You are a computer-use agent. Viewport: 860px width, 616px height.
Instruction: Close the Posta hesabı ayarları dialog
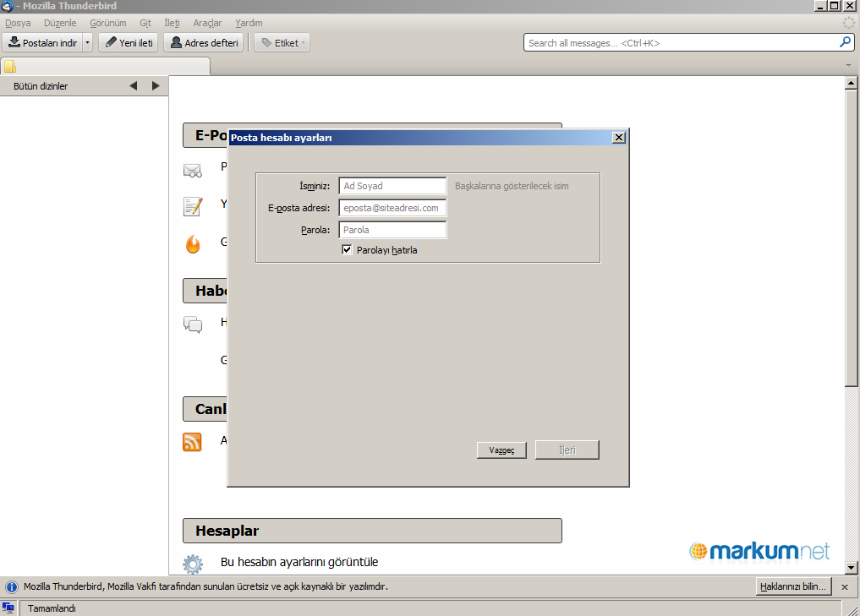[x=619, y=138]
